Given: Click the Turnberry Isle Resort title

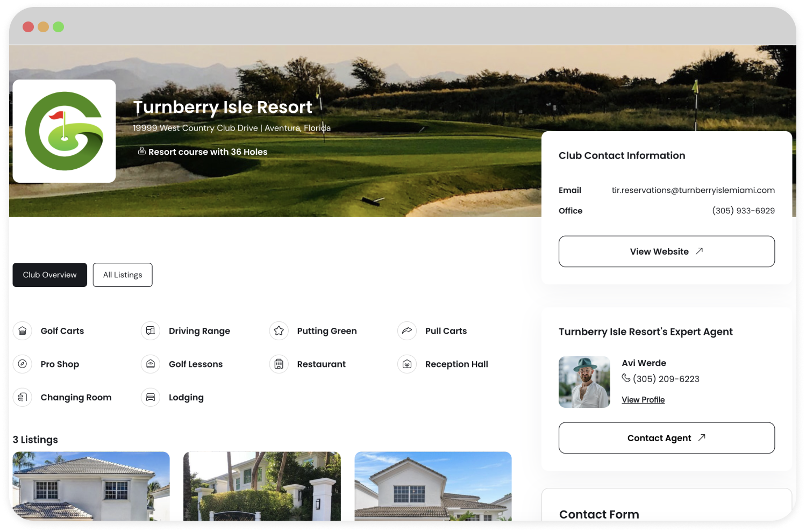Looking at the screenshot, I should point(223,107).
